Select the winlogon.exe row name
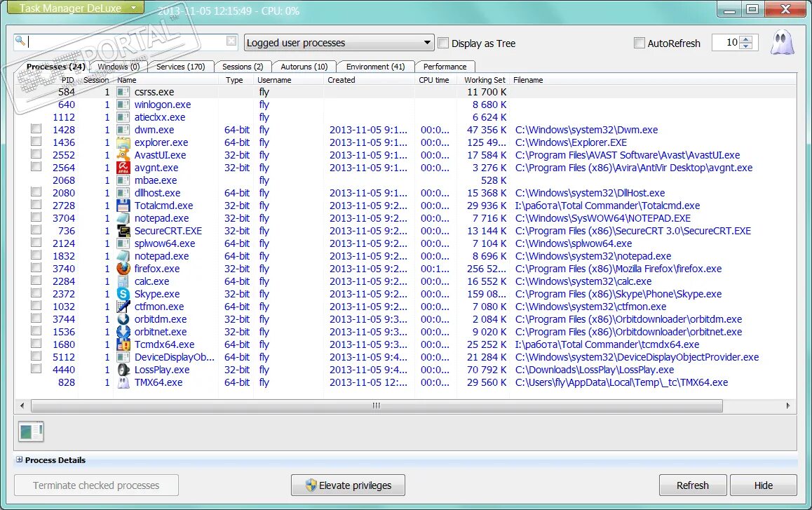The image size is (812, 510). point(163,105)
